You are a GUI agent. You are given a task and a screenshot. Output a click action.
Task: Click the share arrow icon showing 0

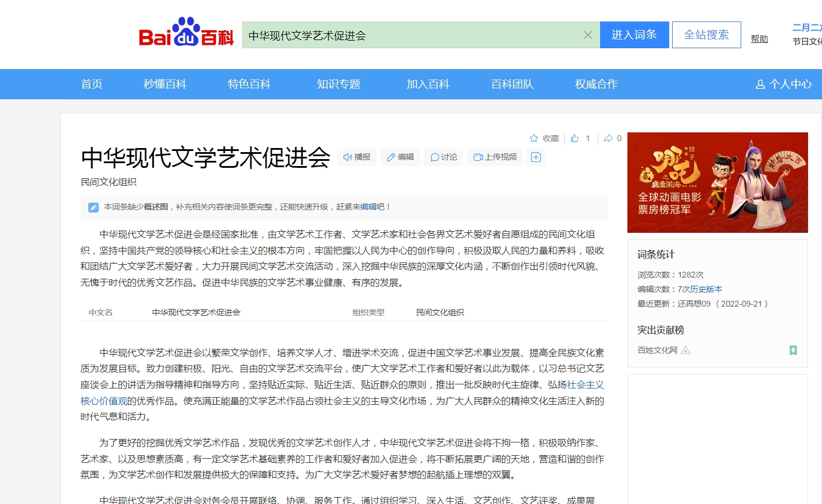tap(608, 138)
